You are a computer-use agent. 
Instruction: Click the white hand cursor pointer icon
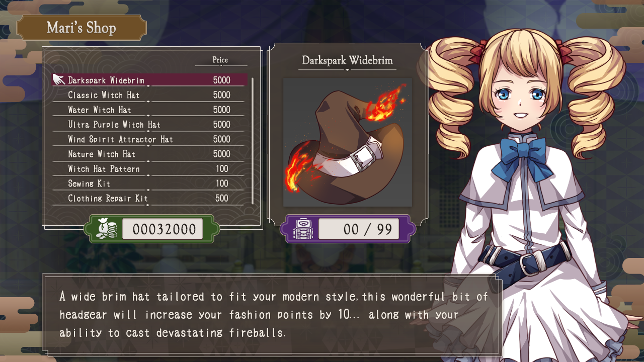coord(59,79)
